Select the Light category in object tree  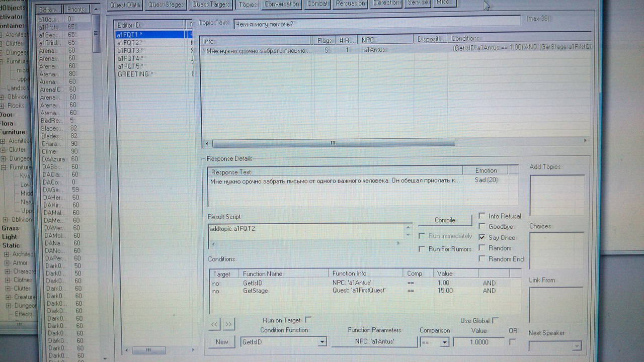click(x=10, y=237)
